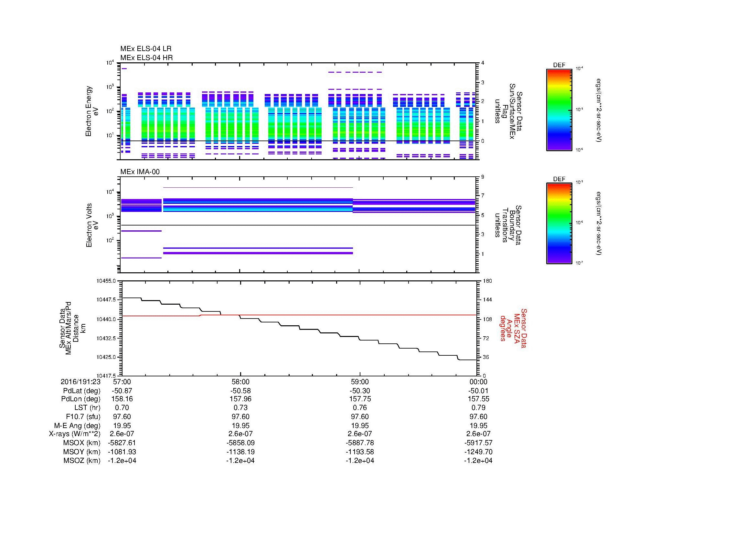Click the 'MEx IMA-00' panel title

pos(140,172)
